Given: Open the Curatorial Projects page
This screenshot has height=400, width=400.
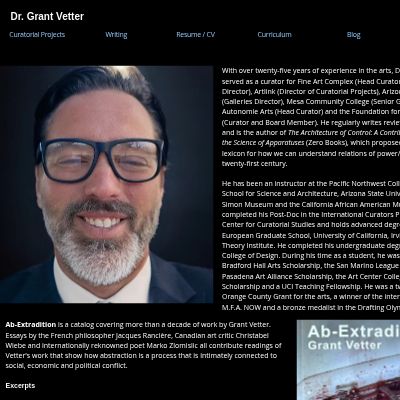Looking at the screenshot, I should 37,35.
